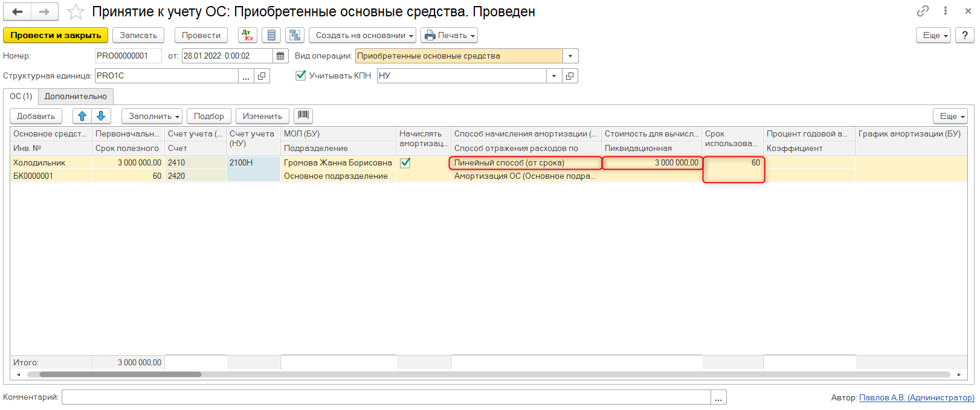Click the Провести и закрыть button
This screenshot has height=410, width=980.
pos(56,36)
